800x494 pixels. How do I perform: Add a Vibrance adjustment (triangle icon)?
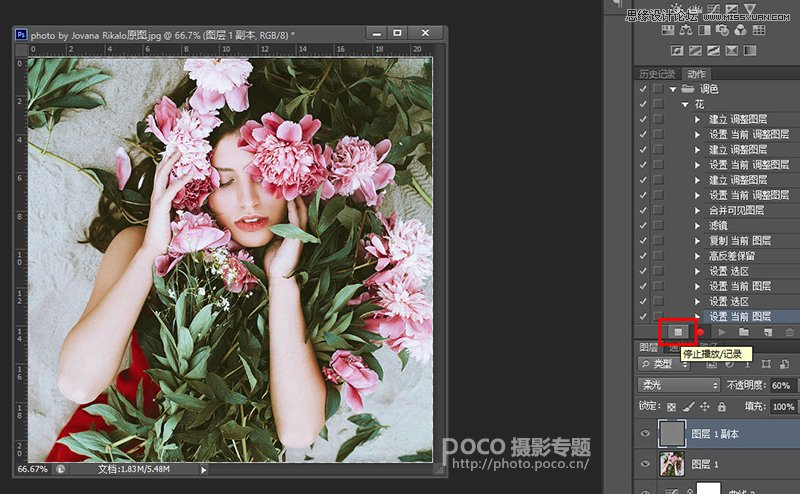pyautogui.click(x=750, y=9)
